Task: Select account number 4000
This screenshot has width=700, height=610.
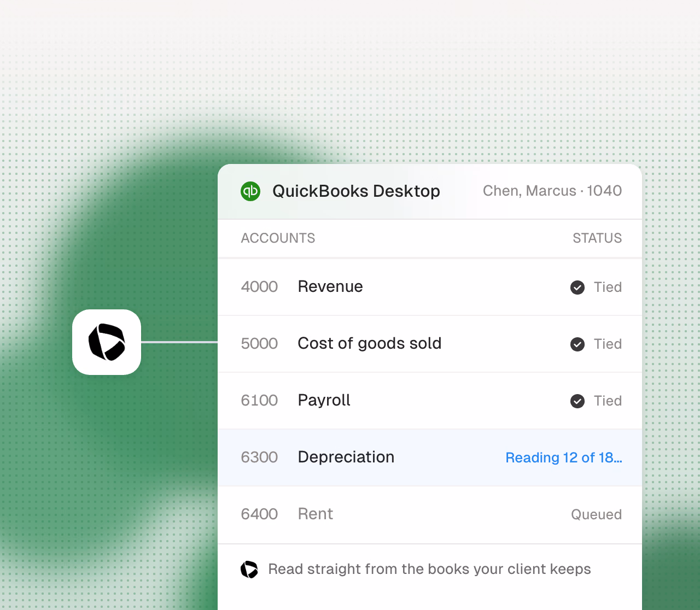Action: [259, 287]
